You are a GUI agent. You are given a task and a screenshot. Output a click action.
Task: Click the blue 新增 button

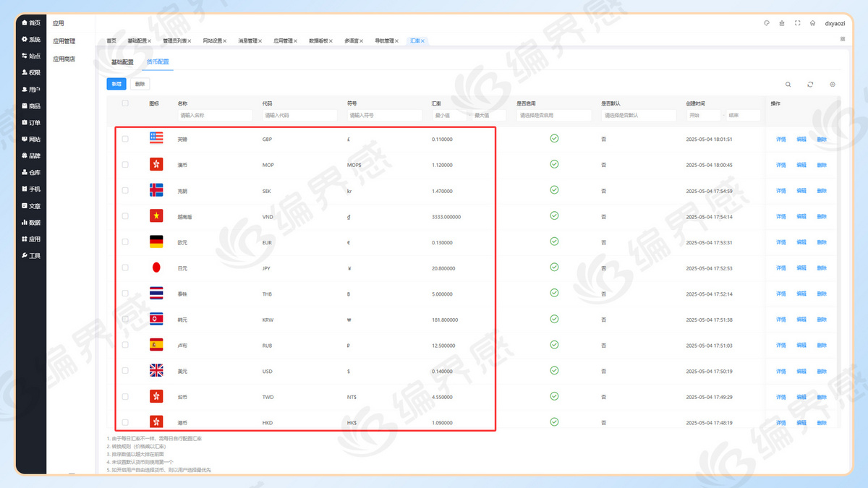[x=116, y=85]
